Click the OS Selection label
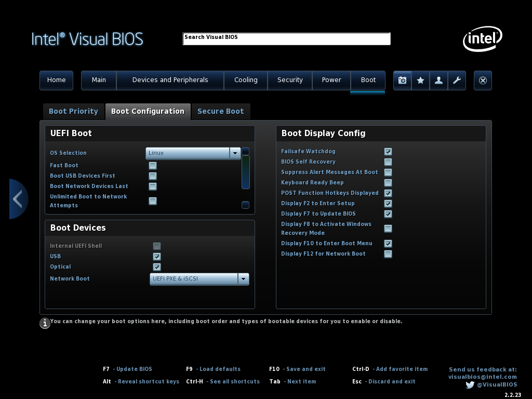 click(x=68, y=153)
